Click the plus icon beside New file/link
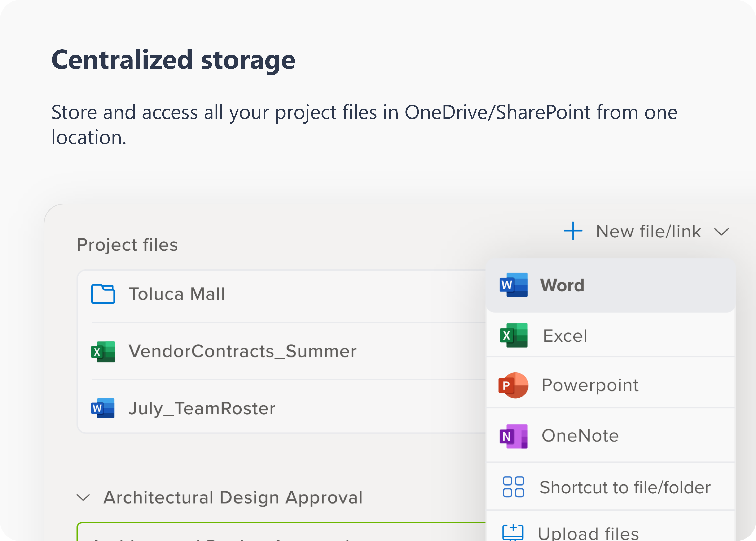Image resolution: width=756 pixels, height=541 pixels. (573, 231)
